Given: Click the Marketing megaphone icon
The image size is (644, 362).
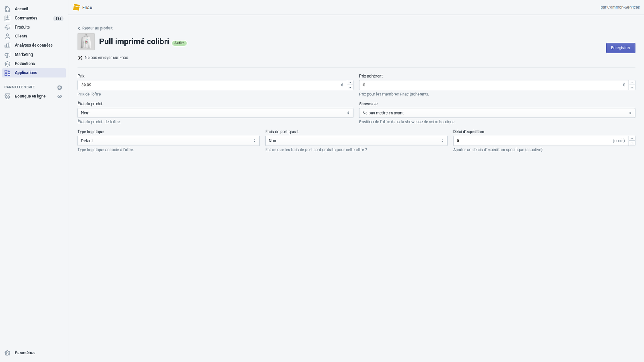Looking at the screenshot, I should 8,55.
